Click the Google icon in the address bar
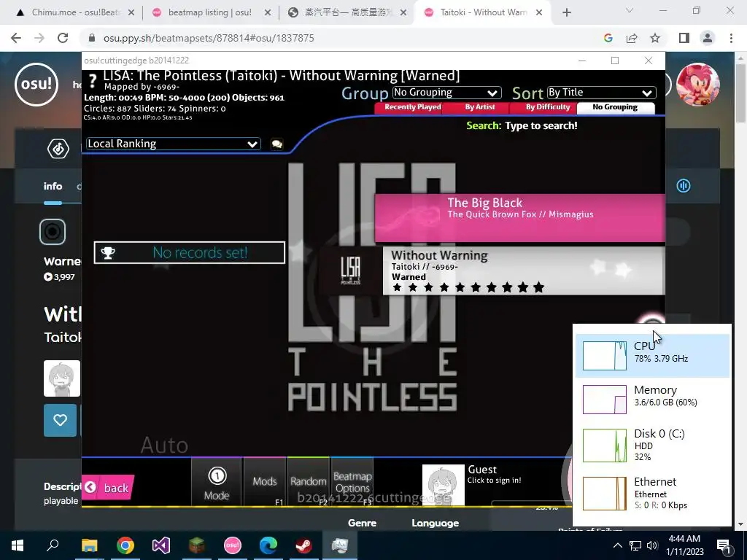Screen dimensions: 747x560 click(x=608, y=38)
